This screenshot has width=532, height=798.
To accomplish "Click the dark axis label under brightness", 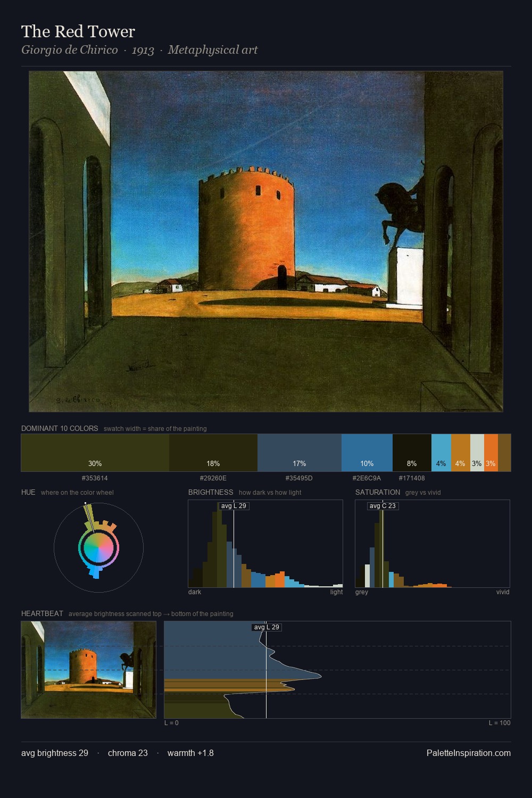I will 195,592.
